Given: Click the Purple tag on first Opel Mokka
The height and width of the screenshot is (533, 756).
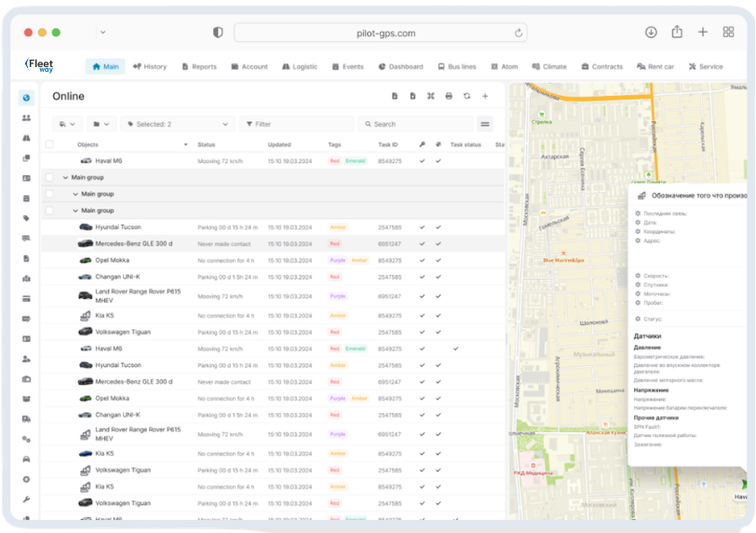Looking at the screenshot, I should (x=337, y=260).
